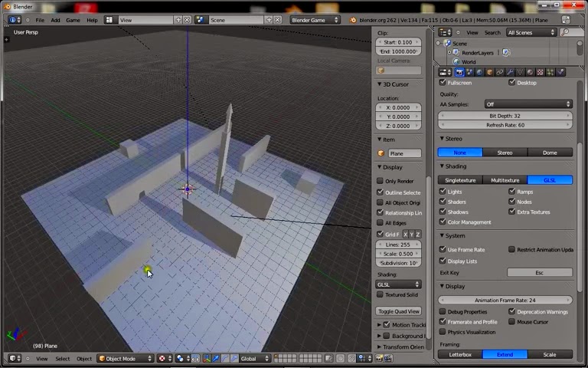Viewport: 588px width, 368px height.
Task: Open the Global orientation dropdown
Action: pyautogui.click(x=255, y=359)
